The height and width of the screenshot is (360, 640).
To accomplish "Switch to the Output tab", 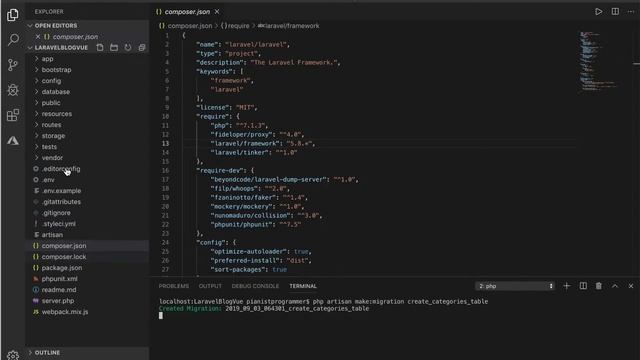I will tap(210, 286).
